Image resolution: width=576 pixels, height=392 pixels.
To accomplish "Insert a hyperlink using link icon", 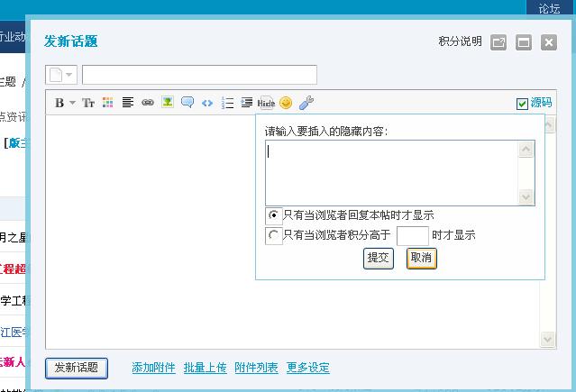I will (148, 103).
